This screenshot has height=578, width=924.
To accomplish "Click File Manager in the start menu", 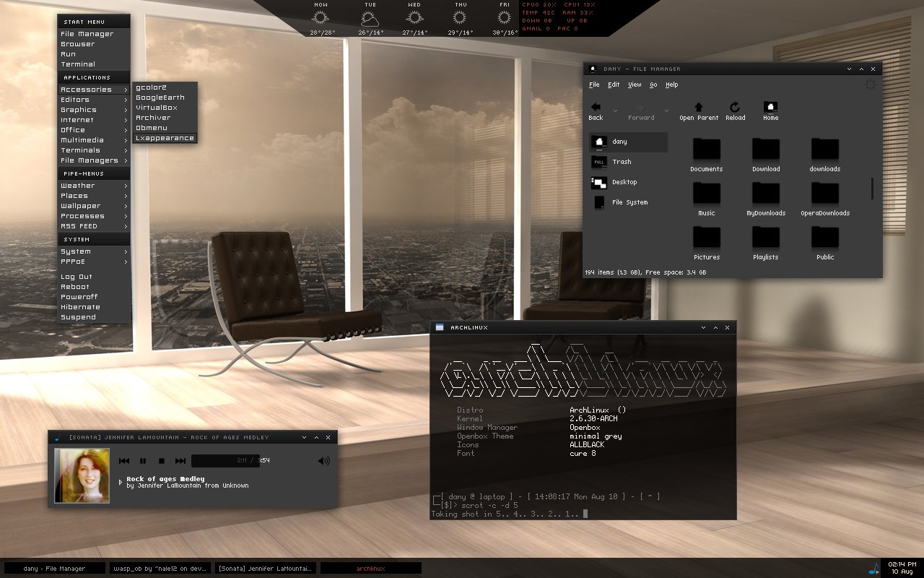I will tap(94, 34).
